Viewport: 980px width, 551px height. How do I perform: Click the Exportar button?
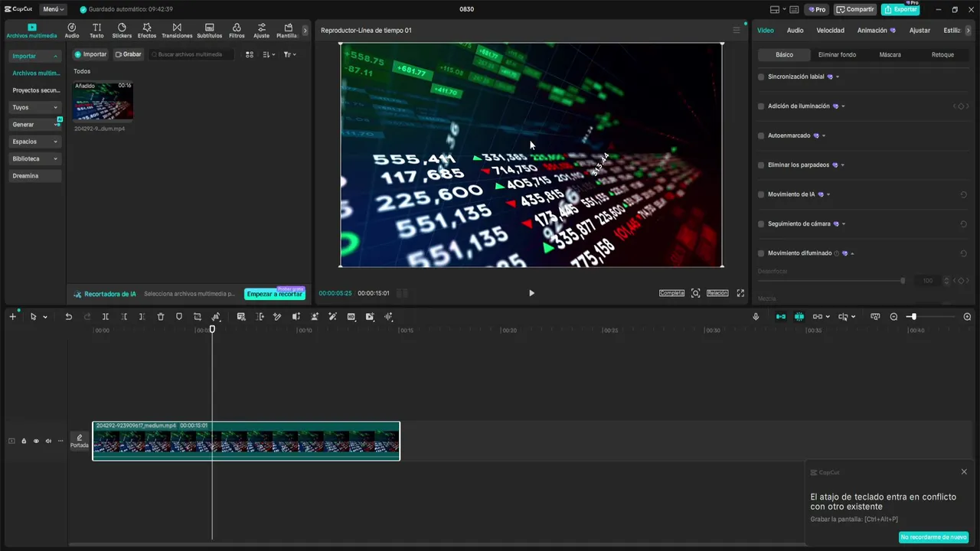coord(900,9)
